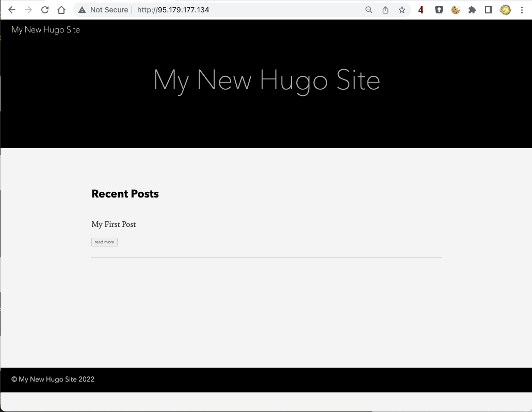Open the shield extension icon
The image size is (532, 412).
(x=439, y=10)
